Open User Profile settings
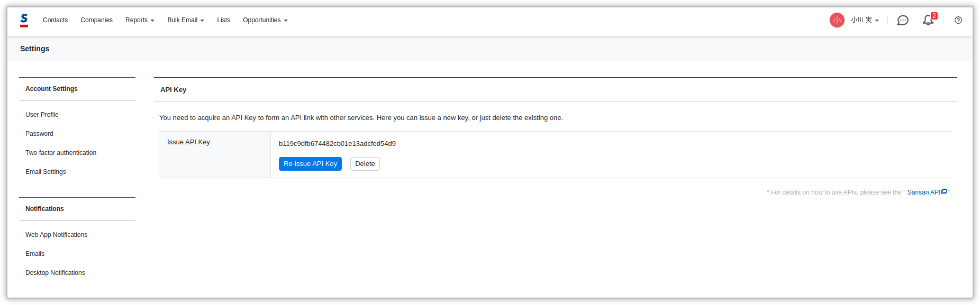Screen dimensions: 980x305 42,115
